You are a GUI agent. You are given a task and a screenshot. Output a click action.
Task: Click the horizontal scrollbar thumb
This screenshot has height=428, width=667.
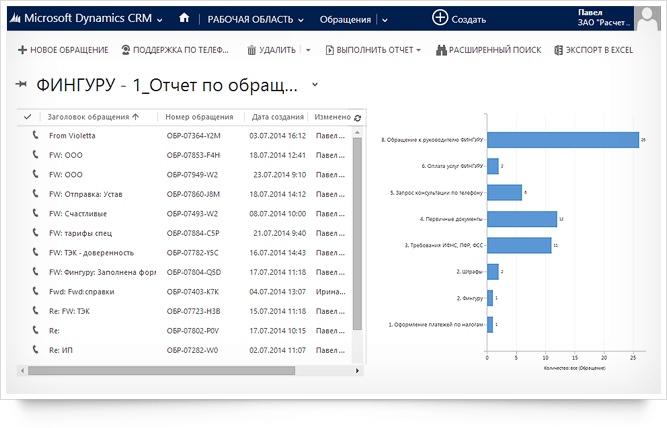[x=161, y=371]
